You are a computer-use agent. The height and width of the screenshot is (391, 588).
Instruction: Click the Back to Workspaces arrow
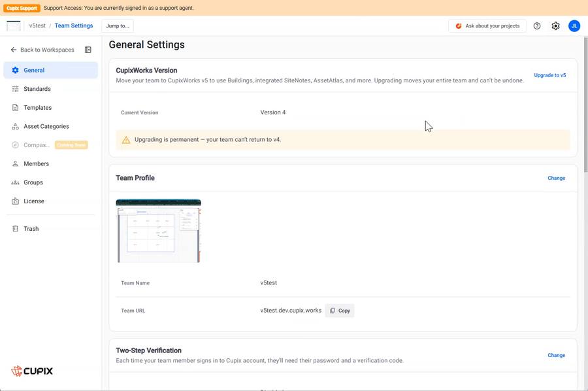tap(14, 50)
